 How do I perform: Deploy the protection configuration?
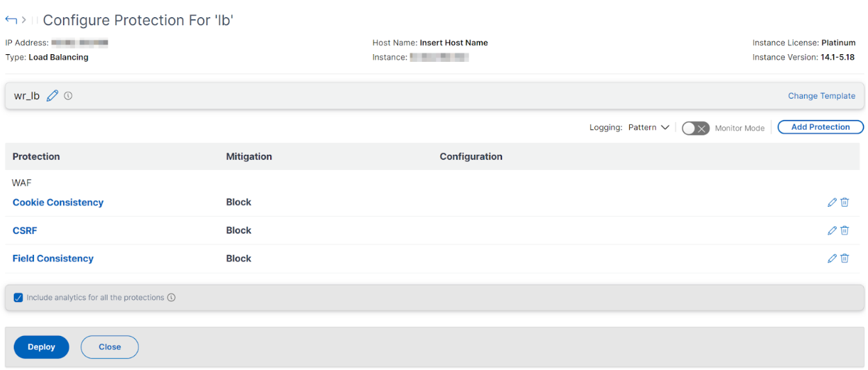coord(42,347)
